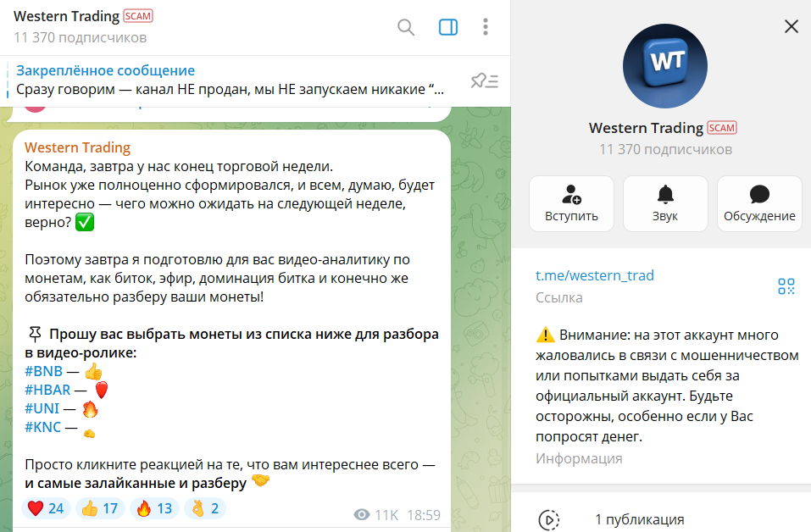Close the channel info panel
811x532 pixels.
(792, 26)
